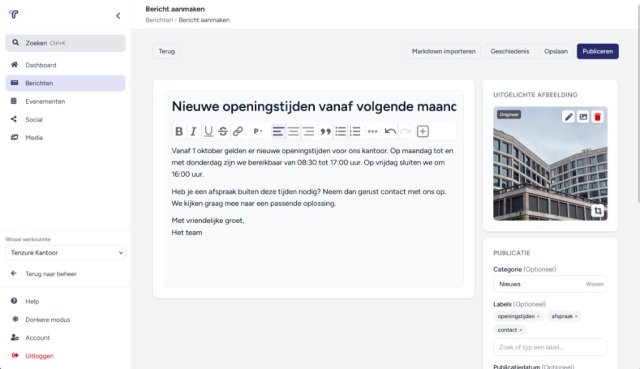The width and height of the screenshot is (640, 369).
Task: Save the post with Opslaan
Action: (556, 51)
